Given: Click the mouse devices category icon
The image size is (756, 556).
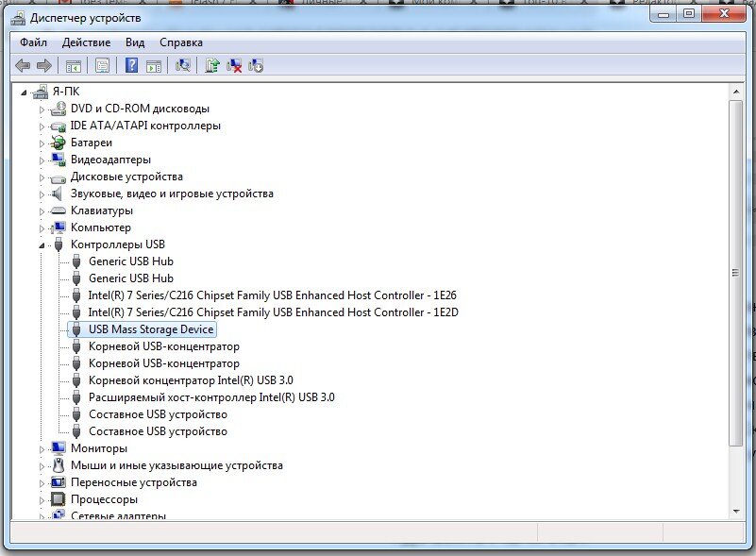Looking at the screenshot, I should [x=59, y=465].
